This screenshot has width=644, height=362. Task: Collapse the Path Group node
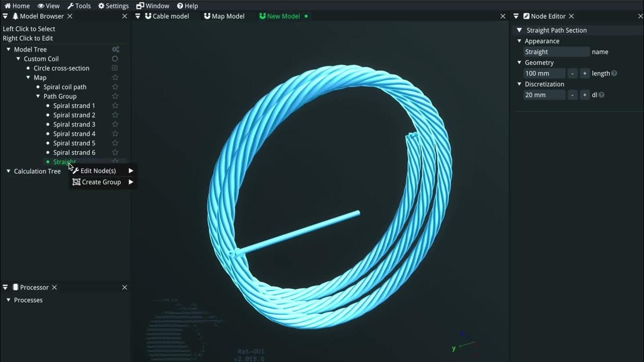click(38, 96)
